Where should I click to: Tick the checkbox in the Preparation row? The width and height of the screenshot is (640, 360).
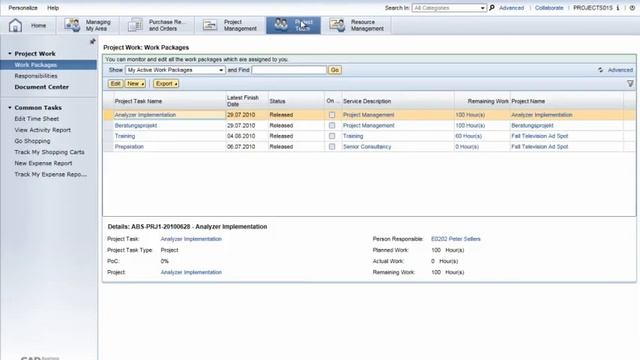332,147
